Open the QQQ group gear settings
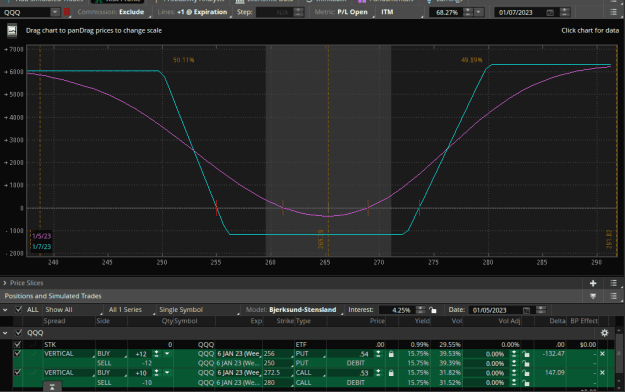Image resolution: width=625 pixels, height=392 pixels. coord(604,333)
